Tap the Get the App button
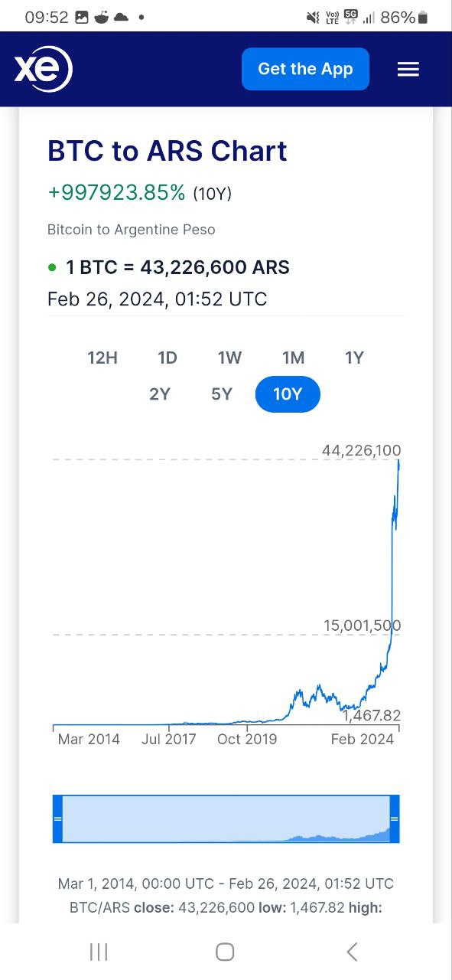452x980 pixels. pyautogui.click(x=305, y=69)
